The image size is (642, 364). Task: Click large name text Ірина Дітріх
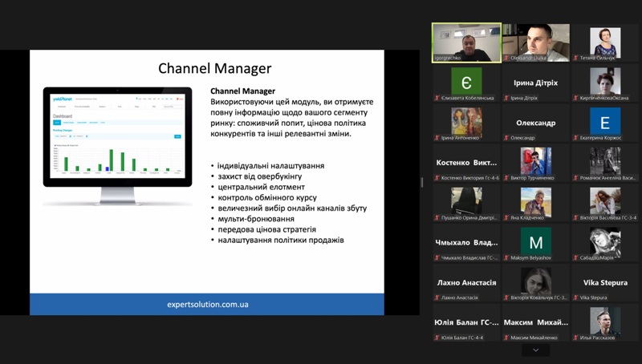click(536, 83)
